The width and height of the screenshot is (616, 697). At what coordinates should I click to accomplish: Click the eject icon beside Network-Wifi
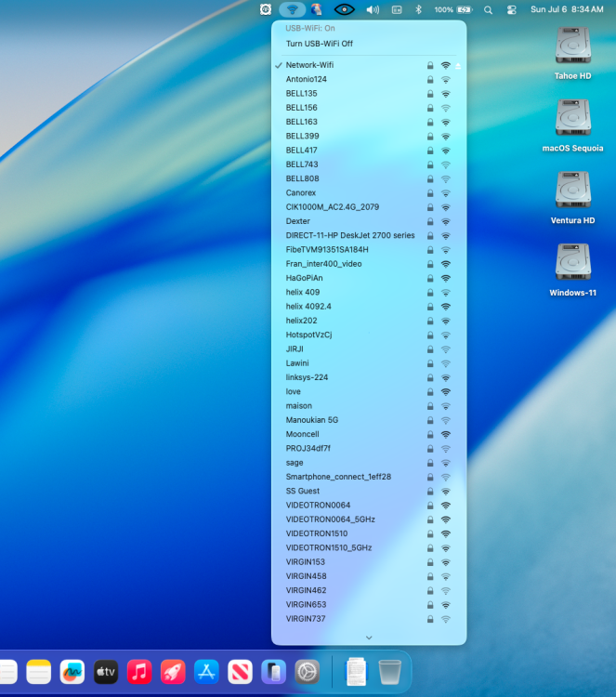pyautogui.click(x=458, y=66)
